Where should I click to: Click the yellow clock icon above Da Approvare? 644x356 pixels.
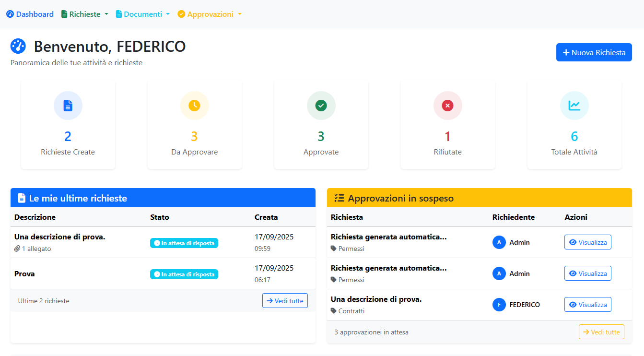tap(194, 106)
